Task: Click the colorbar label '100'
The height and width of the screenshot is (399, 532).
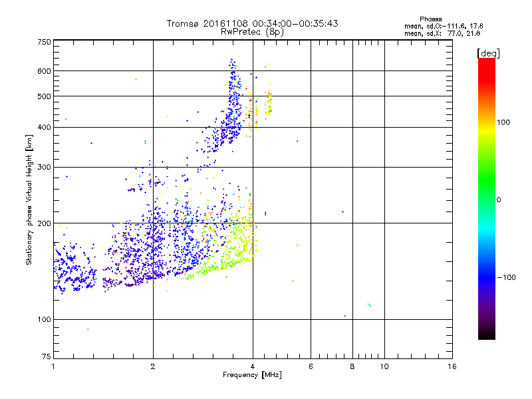Action: point(503,122)
